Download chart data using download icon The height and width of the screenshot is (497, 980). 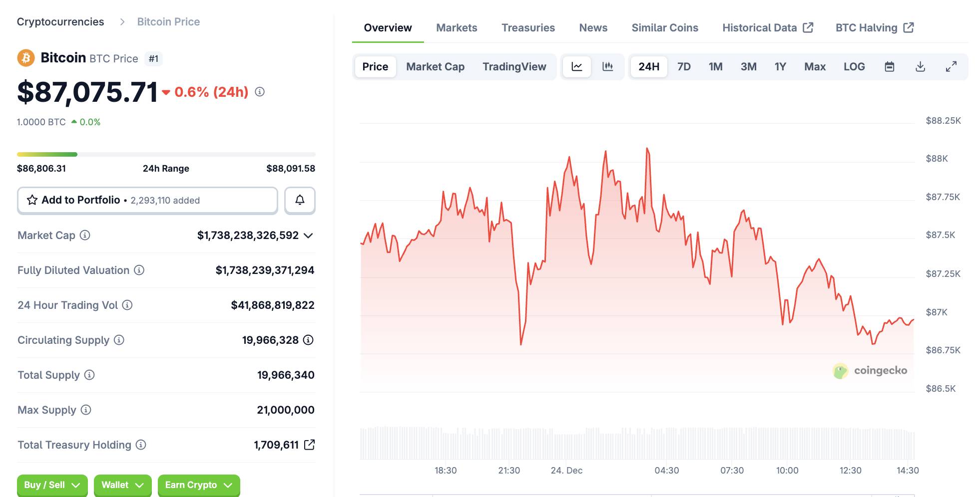[920, 66]
